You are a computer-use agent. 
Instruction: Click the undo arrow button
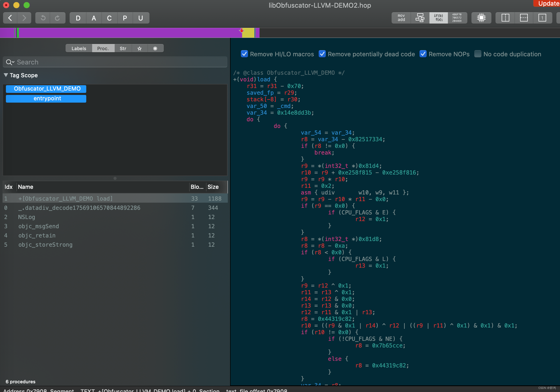[x=43, y=18]
